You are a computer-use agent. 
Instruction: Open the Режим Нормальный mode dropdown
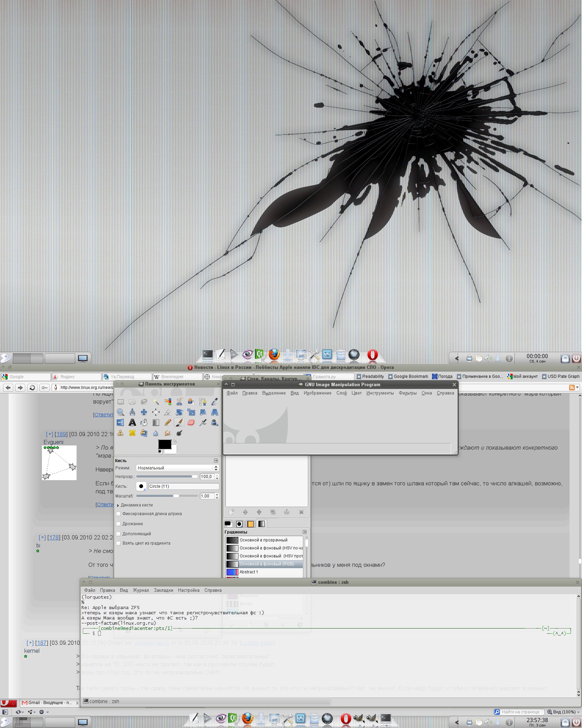(177, 468)
